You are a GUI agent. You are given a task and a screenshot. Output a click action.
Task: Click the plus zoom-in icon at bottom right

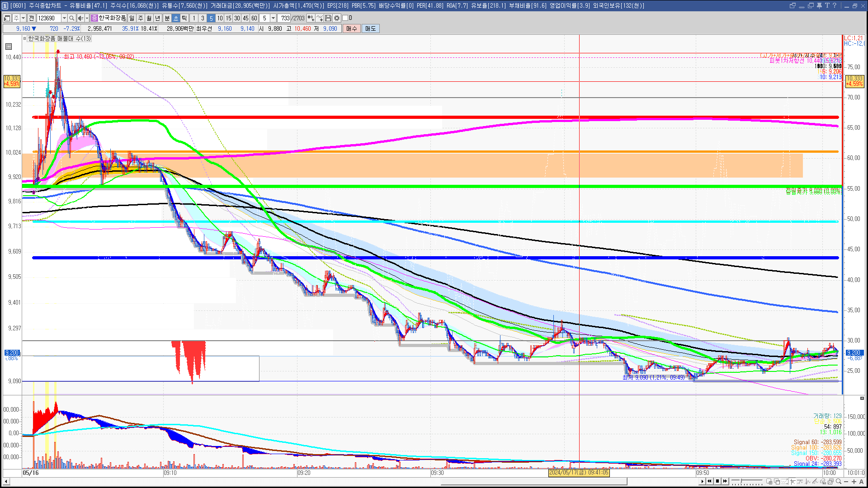point(854,482)
